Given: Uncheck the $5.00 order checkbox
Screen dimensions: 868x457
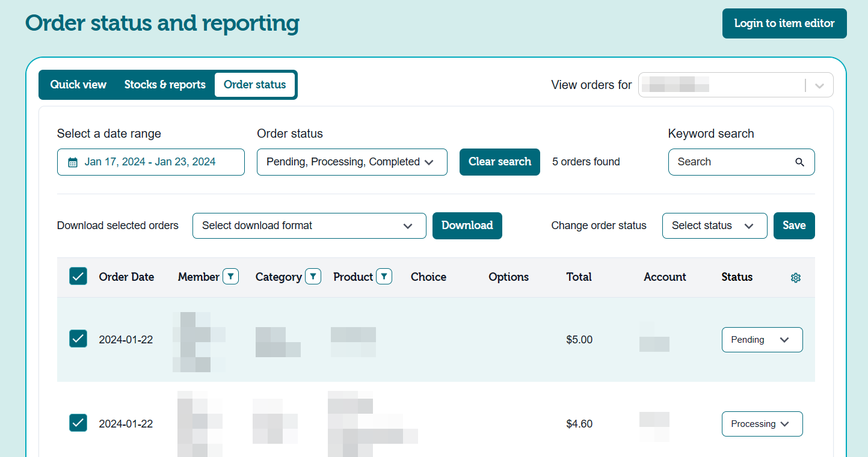Looking at the screenshot, I should tap(78, 339).
